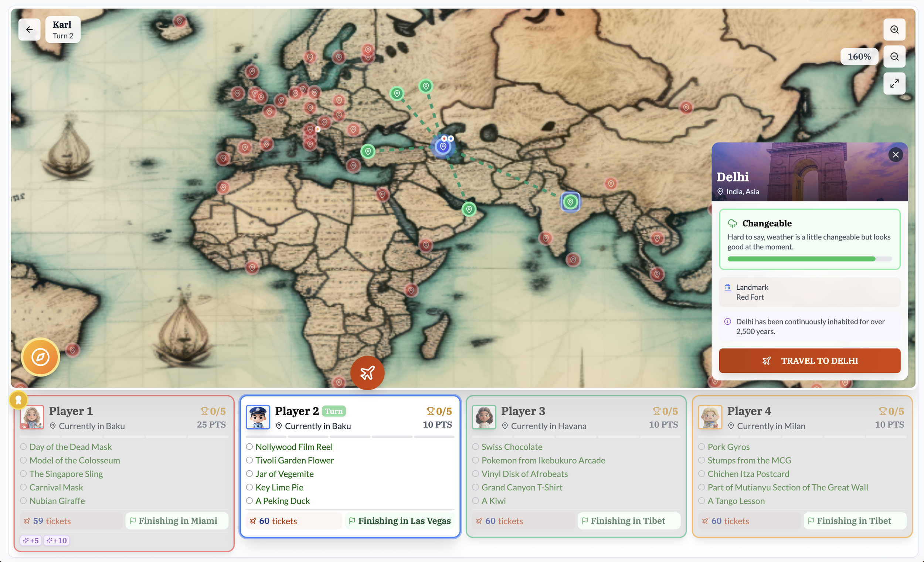Click the blue Baku current location pin

point(443,146)
